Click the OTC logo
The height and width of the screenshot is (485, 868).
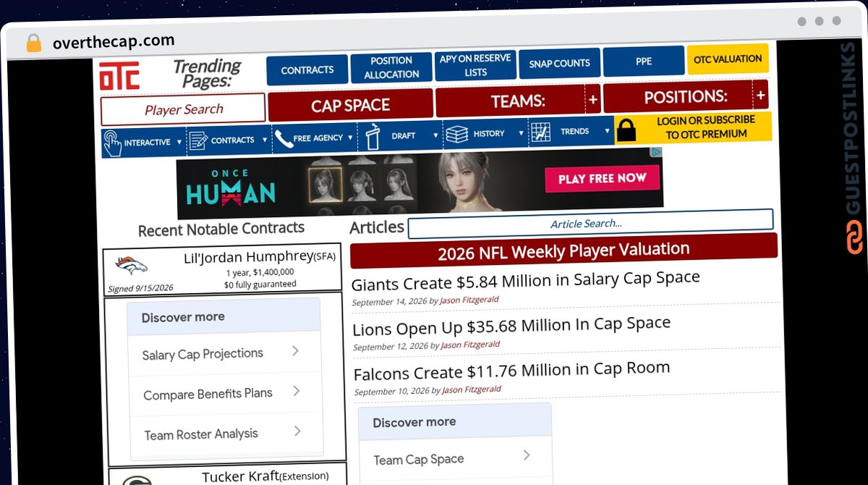(119, 76)
